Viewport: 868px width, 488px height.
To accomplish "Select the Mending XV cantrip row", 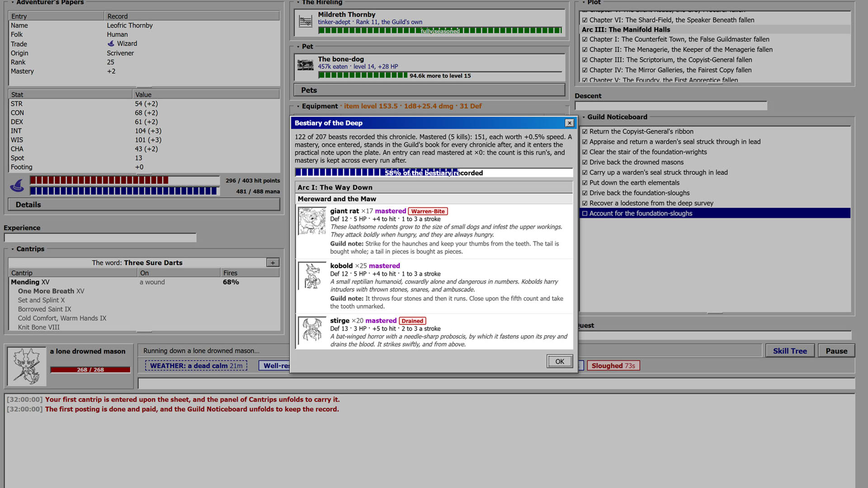I will point(144,282).
